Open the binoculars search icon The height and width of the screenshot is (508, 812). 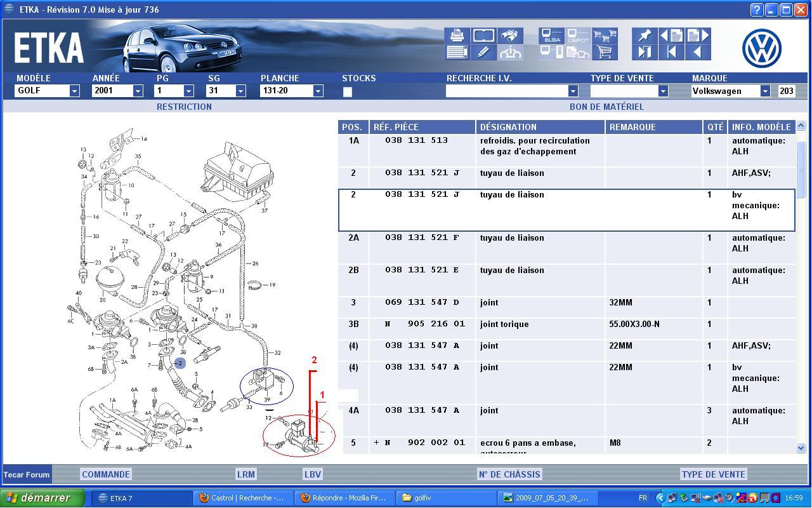pyautogui.click(x=510, y=36)
